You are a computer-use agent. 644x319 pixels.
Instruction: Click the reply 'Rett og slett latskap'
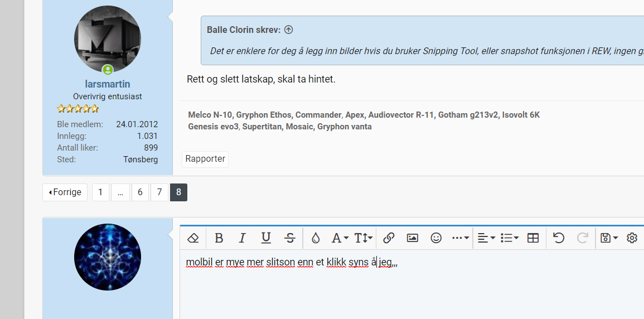[261, 79]
